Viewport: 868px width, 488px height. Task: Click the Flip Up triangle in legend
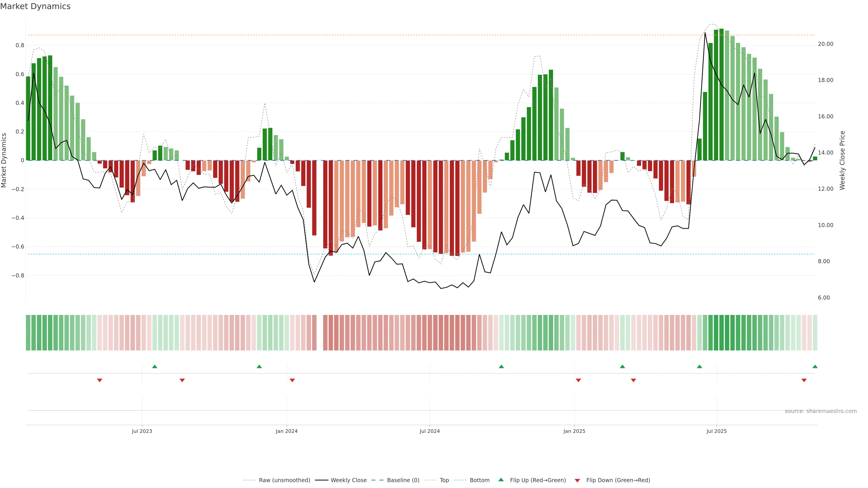[x=501, y=480]
